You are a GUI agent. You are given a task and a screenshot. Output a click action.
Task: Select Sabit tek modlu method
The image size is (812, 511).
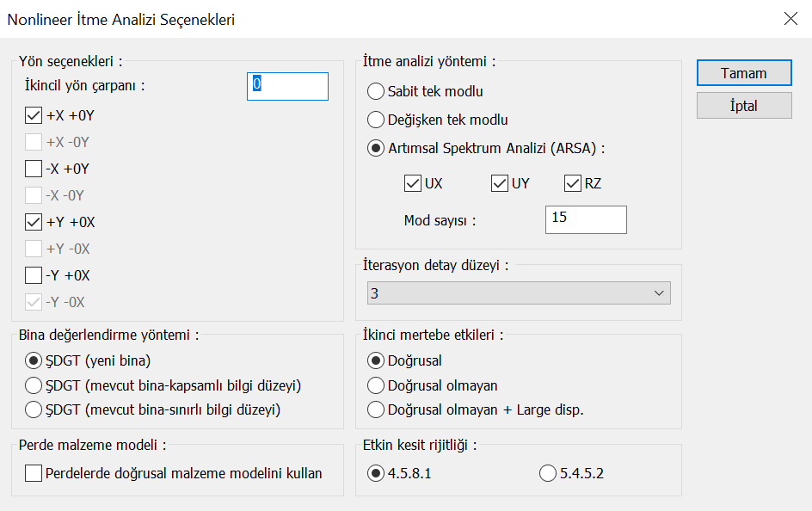click(376, 91)
